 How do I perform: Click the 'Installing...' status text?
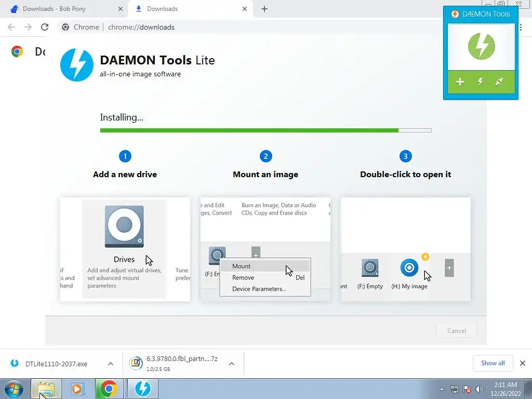122,117
